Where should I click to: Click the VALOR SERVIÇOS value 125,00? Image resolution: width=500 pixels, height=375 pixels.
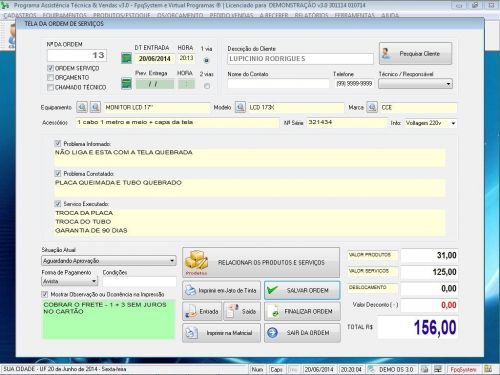(429, 272)
